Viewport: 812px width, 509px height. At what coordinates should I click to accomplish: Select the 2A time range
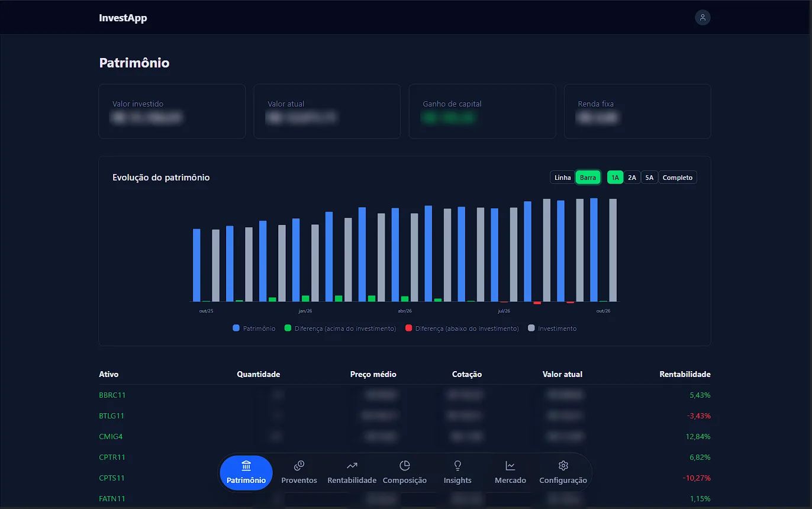[632, 178]
